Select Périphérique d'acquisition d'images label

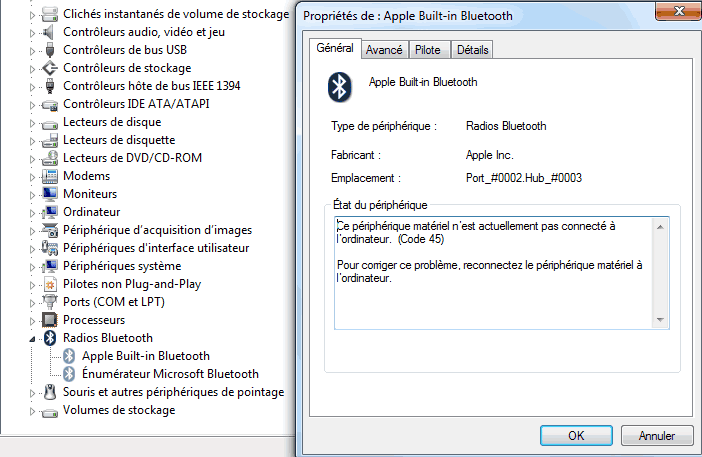158,230
